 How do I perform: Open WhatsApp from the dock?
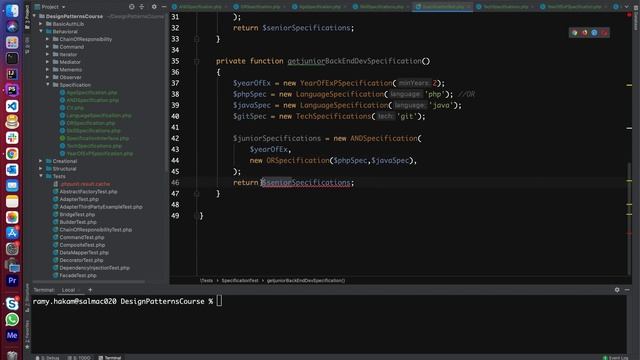point(12,320)
